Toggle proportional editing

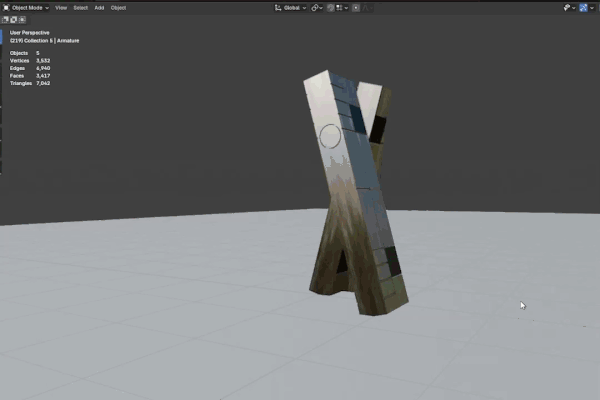click(x=356, y=7)
